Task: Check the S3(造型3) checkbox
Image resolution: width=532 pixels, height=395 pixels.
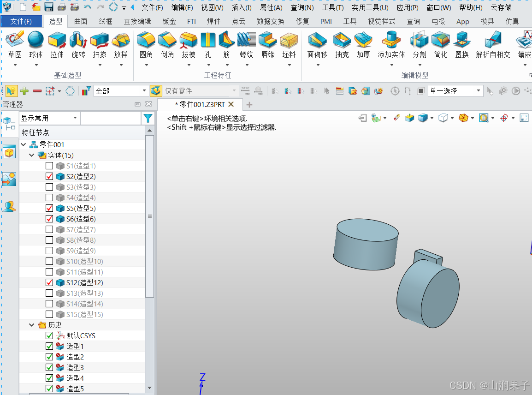Action: (x=49, y=187)
